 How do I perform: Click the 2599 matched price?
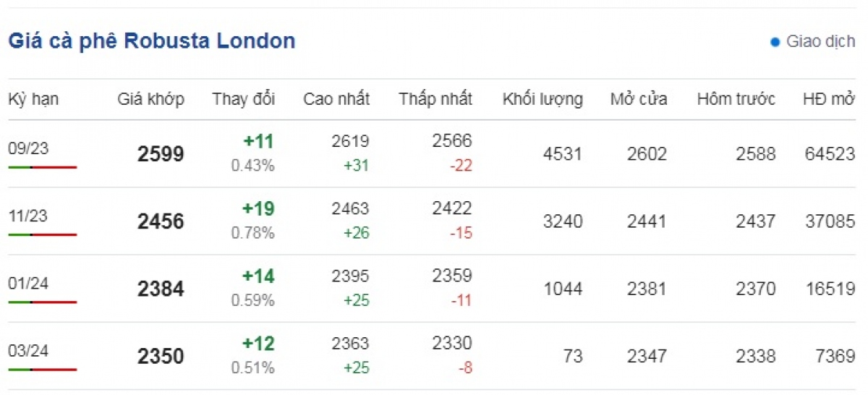161,154
